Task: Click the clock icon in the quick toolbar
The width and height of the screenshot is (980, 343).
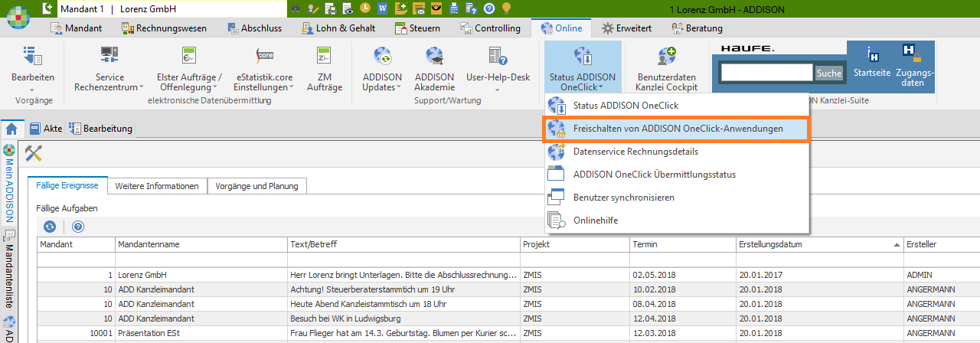Action: [364, 8]
